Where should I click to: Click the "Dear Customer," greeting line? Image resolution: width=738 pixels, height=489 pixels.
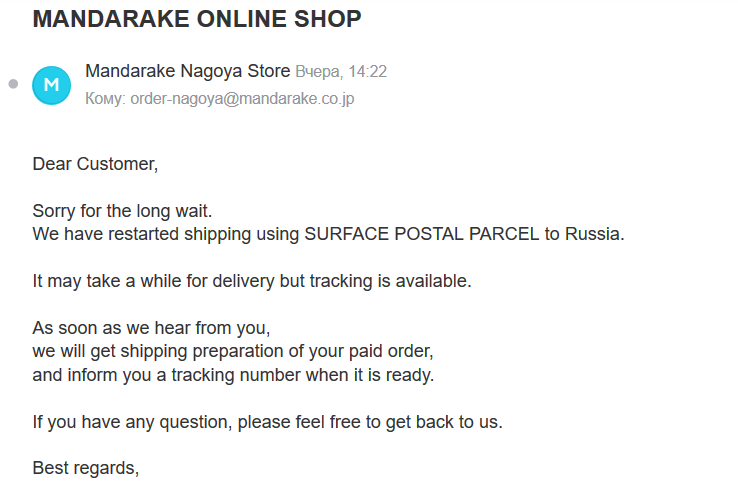pyautogui.click(x=95, y=164)
